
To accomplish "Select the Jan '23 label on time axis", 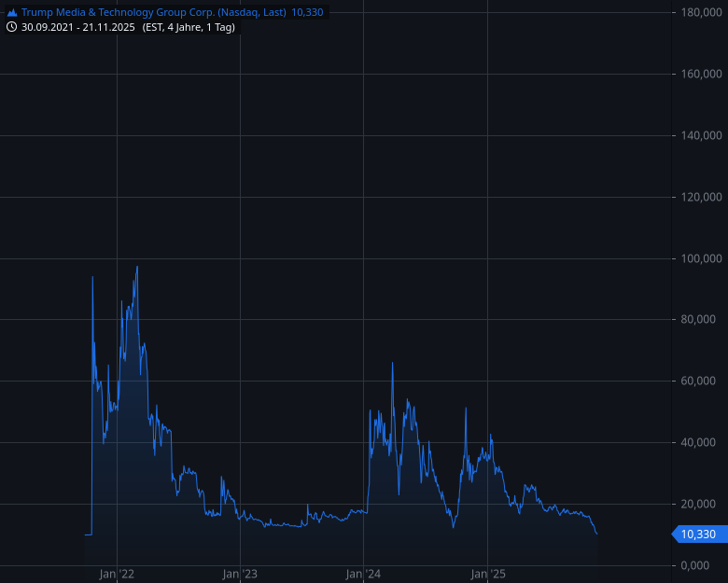I will (241, 574).
